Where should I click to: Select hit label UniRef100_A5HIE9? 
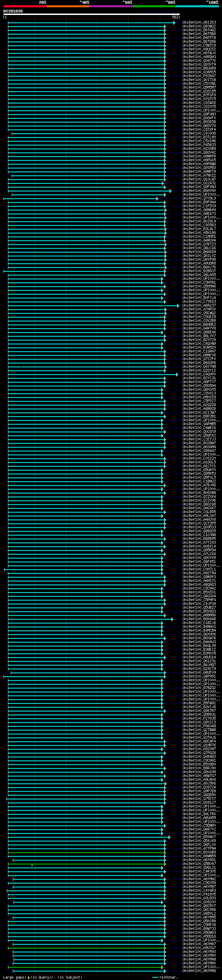pyautogui.click(x=199, y=397)
